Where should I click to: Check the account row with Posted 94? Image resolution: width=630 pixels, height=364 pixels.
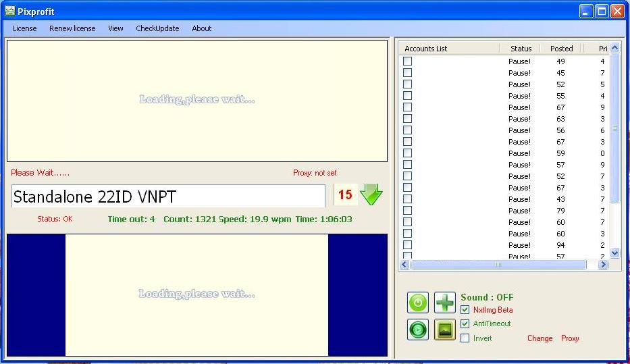(407, 244)
